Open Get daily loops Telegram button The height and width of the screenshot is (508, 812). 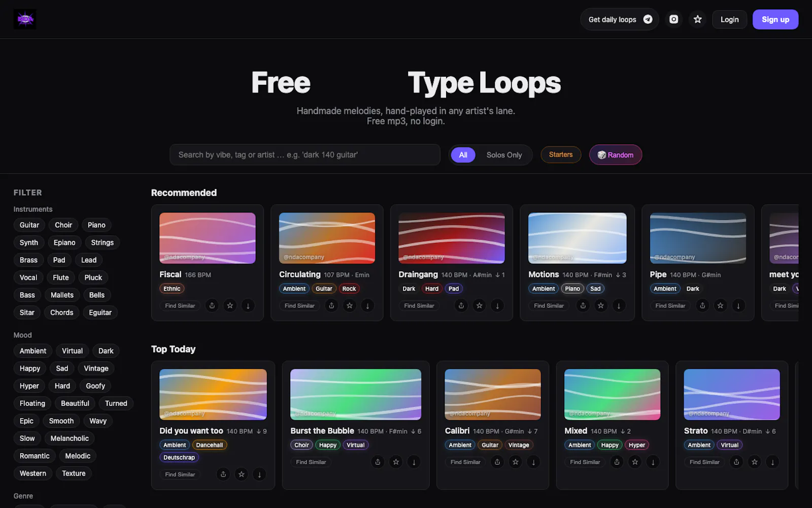coord(620,19)
